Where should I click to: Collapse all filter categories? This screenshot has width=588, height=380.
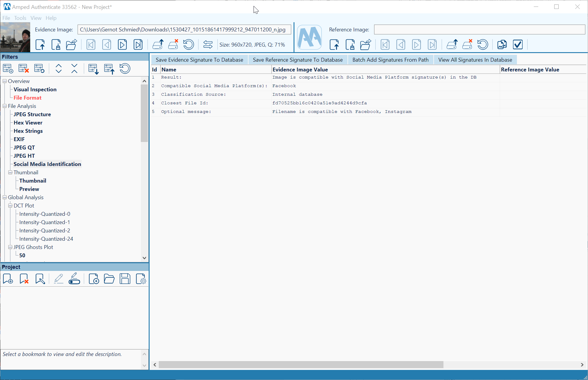tap(74, 68)
